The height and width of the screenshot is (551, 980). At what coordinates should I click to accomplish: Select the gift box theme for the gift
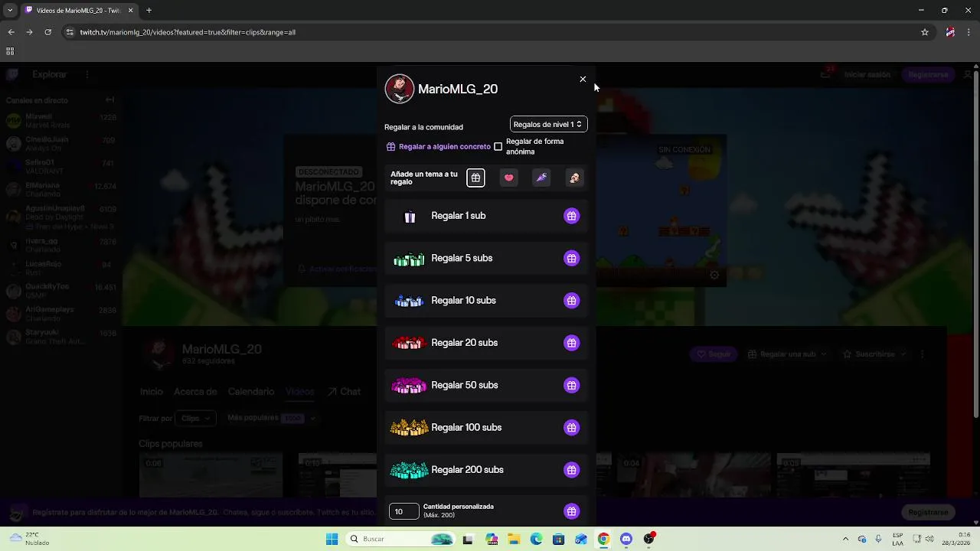tap(475, 178)
